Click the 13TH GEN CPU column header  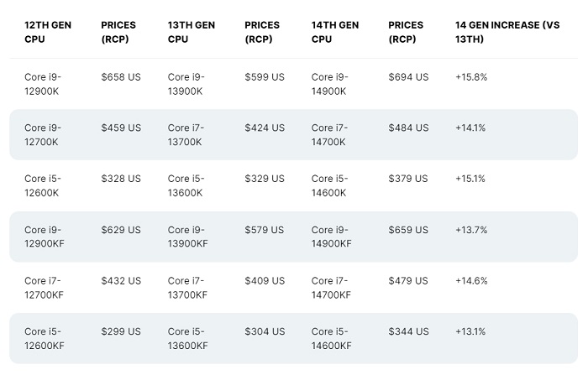(x=192, y=32)
